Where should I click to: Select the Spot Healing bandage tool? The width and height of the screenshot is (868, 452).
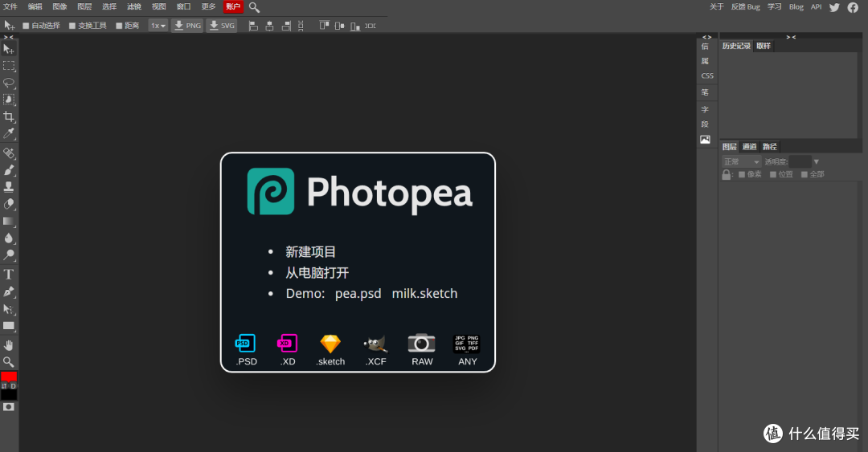[8, 153]
